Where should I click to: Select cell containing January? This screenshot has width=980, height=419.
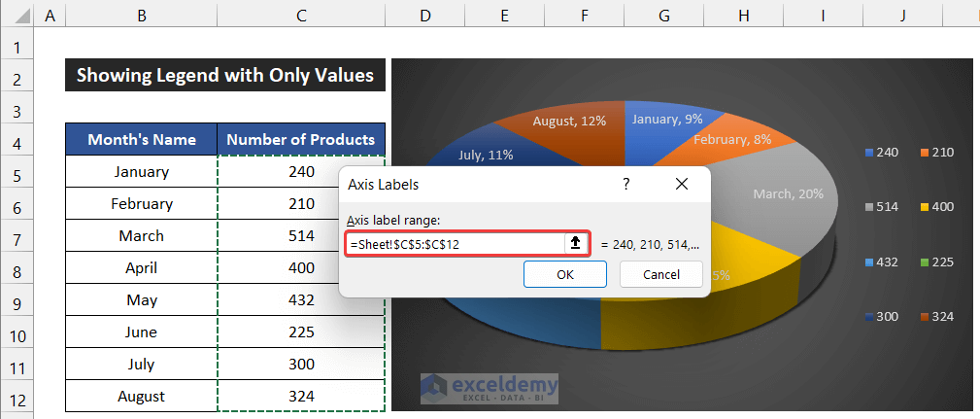coord(142,172)
